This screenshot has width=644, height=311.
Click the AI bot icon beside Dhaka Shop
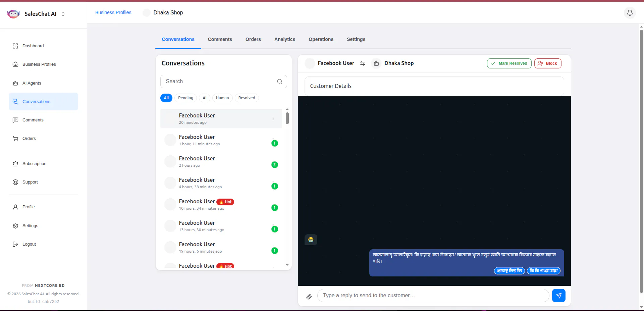click(376, 63)
